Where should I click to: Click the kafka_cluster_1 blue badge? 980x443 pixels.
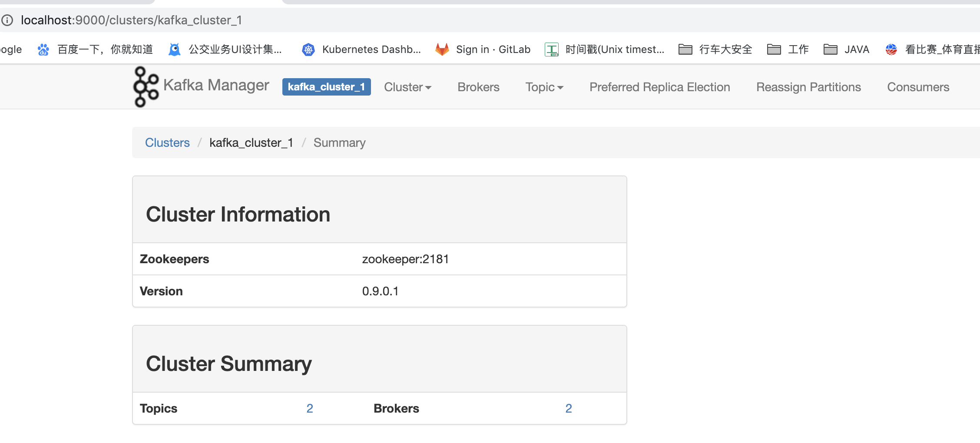(x=326, y=87)
